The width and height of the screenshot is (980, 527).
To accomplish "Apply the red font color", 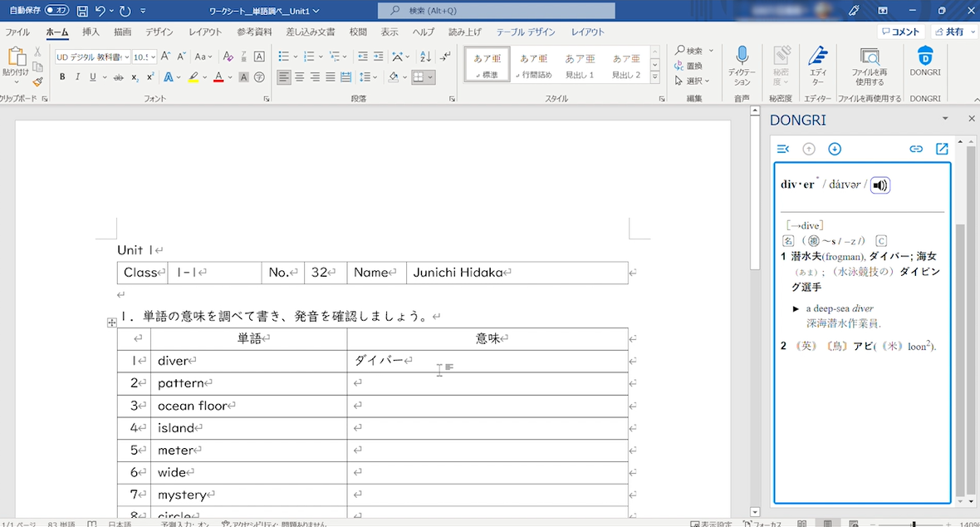I will (x=218, y=77).
